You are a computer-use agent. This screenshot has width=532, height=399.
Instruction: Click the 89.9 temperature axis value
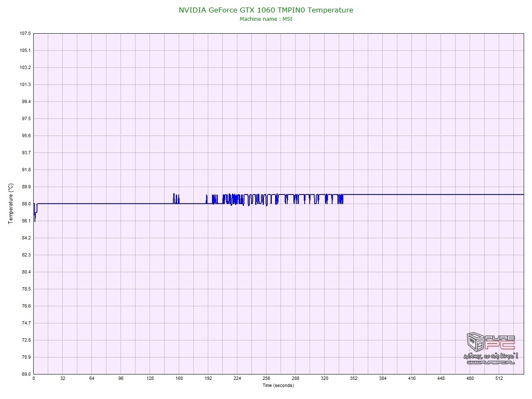26,187
